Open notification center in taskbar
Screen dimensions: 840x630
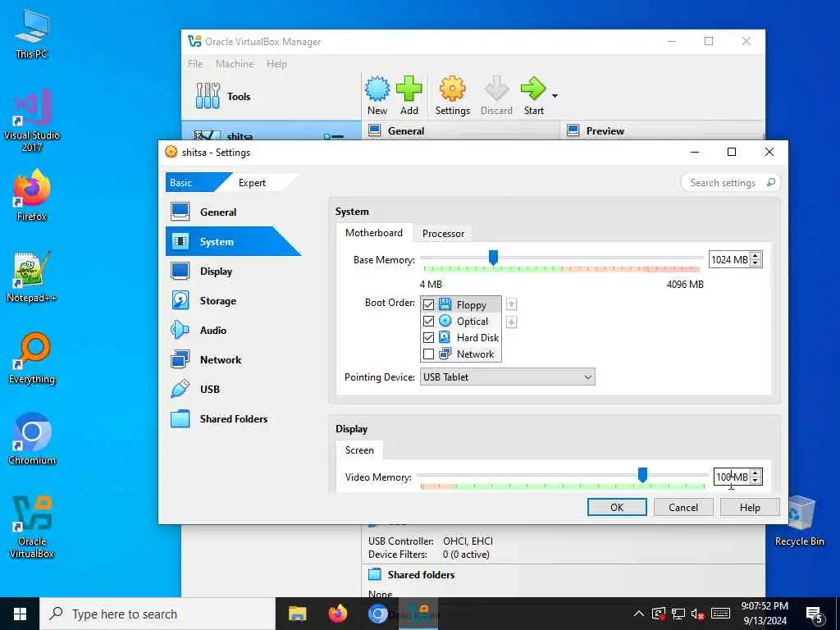tap(815, 614)
